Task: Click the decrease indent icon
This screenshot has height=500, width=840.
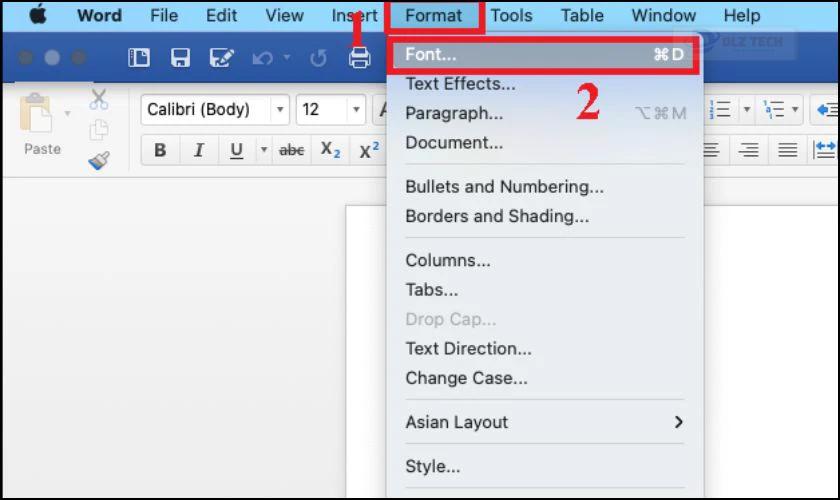Action: (827, 110)
